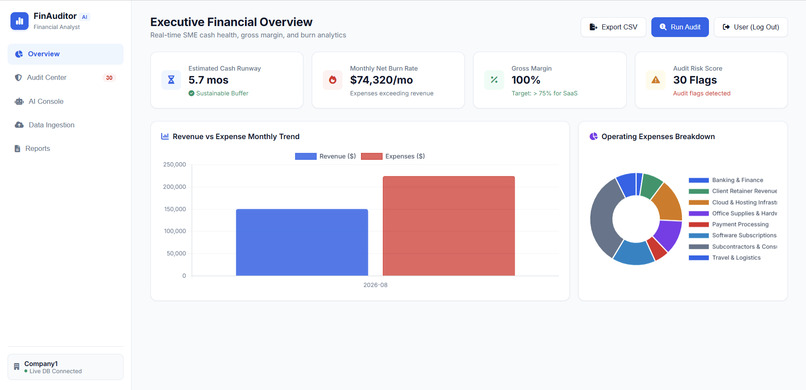Click the FinAuditor logo icon
Screen dimensions: 806x390
click(x=20, y=21)
